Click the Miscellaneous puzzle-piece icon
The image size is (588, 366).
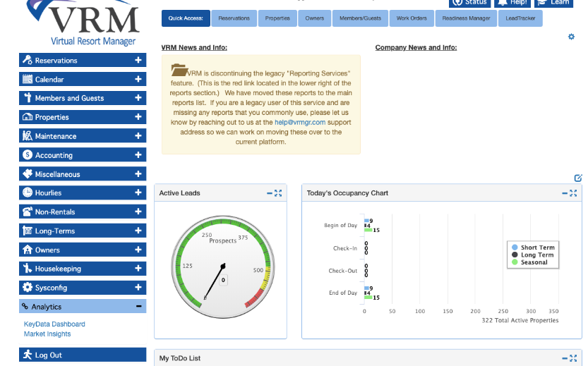(x=27, y=173)
